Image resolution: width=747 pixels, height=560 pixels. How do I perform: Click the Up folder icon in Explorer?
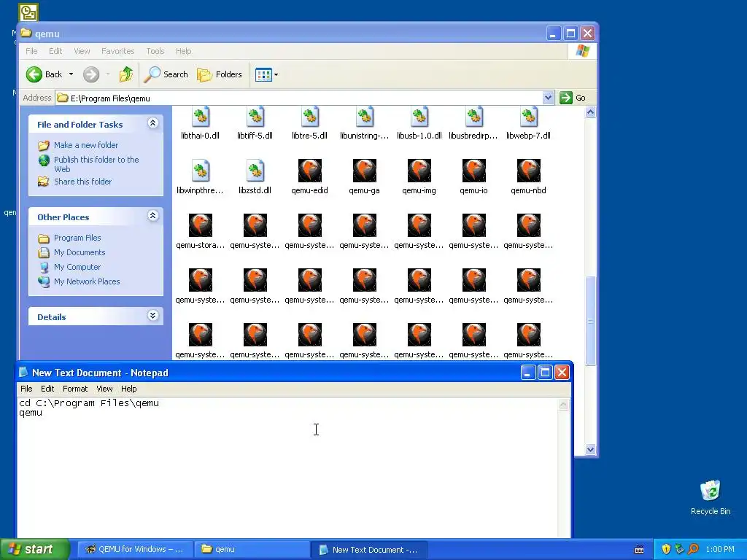126,74
